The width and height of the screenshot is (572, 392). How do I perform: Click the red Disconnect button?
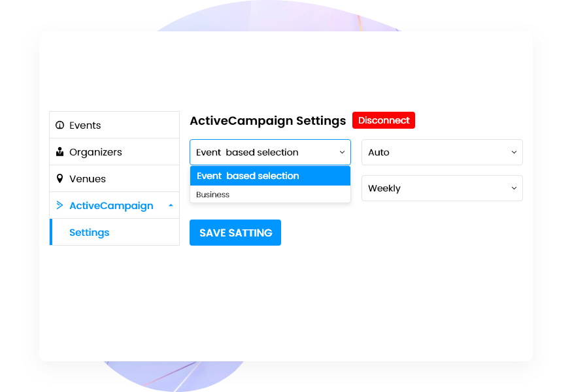click(384, 120)
